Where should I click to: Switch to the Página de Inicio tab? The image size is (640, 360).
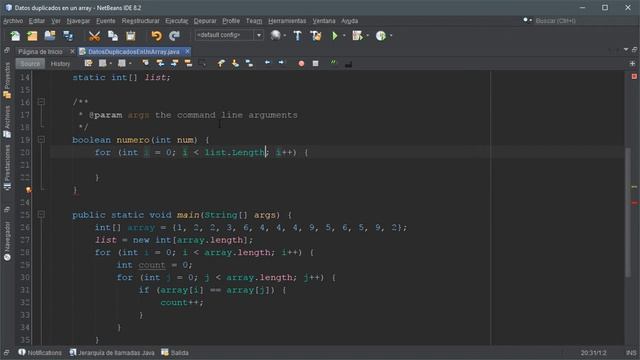(40, 52)
